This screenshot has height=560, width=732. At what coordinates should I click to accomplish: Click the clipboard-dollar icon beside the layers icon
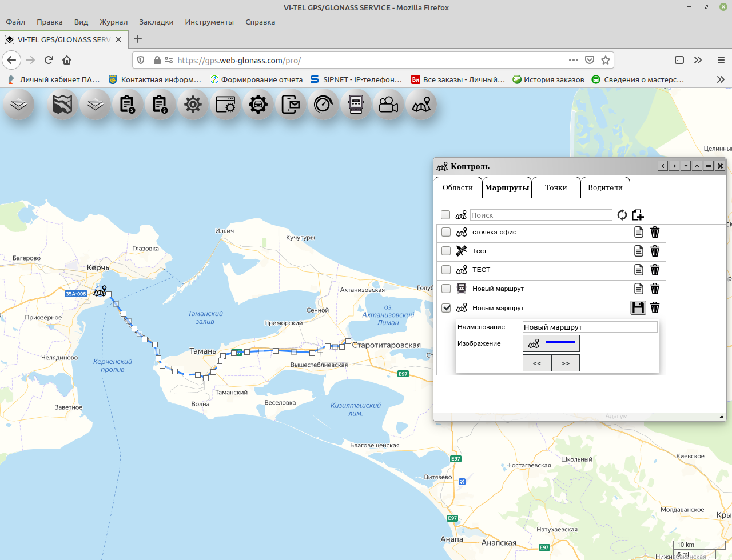(x=128, y=105)
